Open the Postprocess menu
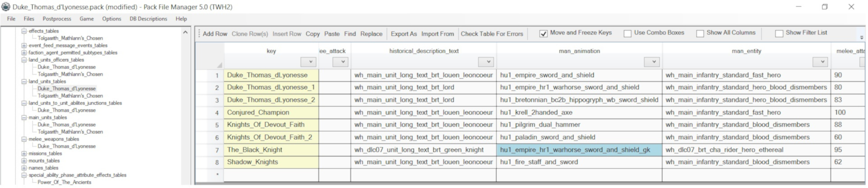 coord(57,19)
